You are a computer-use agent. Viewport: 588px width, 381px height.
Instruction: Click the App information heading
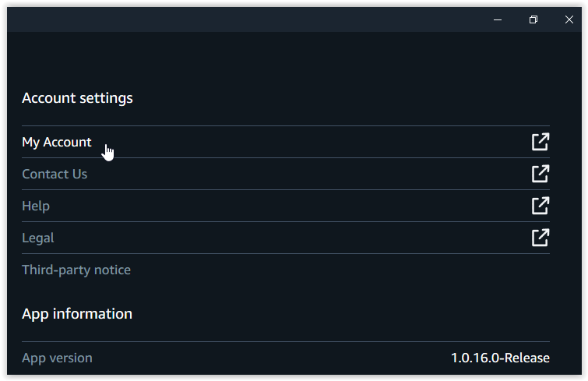[x=77, y=313]
